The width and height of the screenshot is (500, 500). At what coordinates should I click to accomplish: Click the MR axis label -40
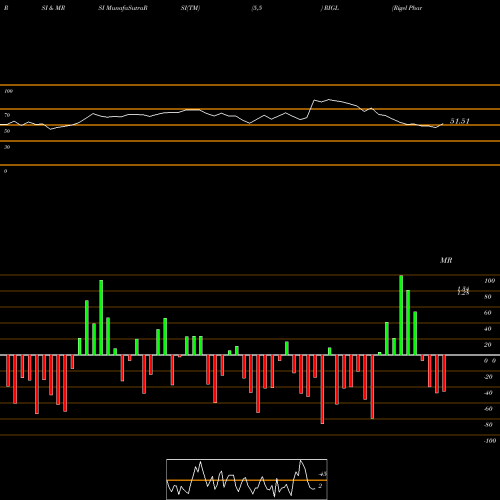[x=488, y=393]
